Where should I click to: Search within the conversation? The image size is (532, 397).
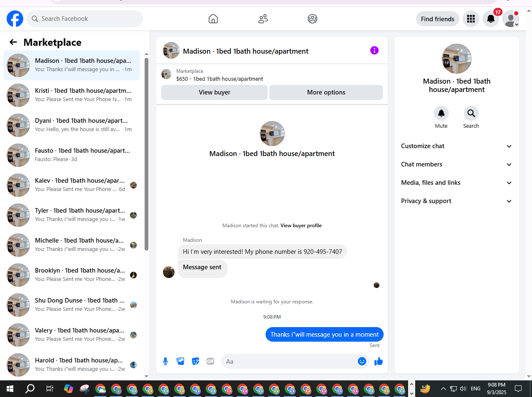pyautogui.click(x=471, y=113)
